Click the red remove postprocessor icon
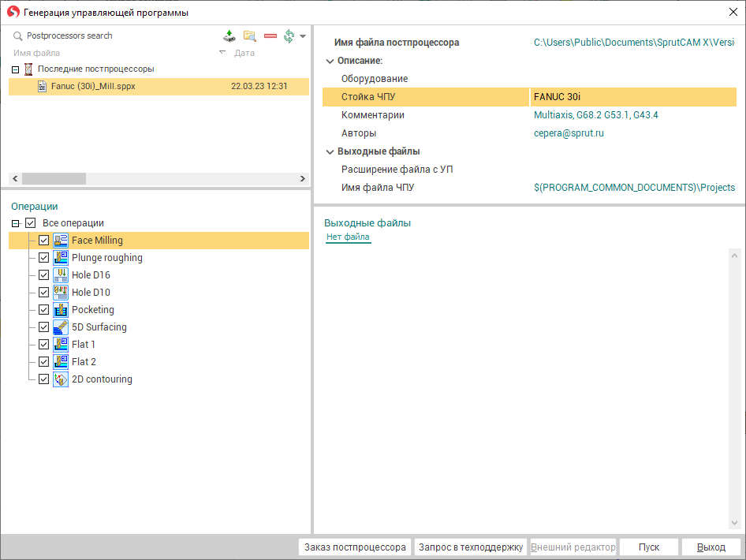This screenshot has height=560, width=746. click(x=270, y=36)
